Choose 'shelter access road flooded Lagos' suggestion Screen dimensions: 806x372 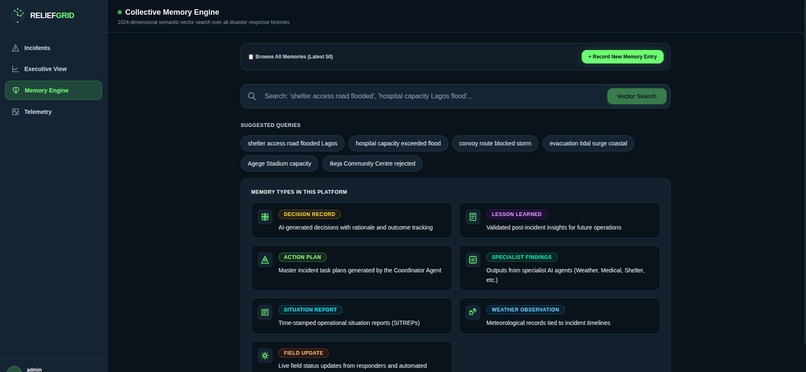click(x=292, y=143)
